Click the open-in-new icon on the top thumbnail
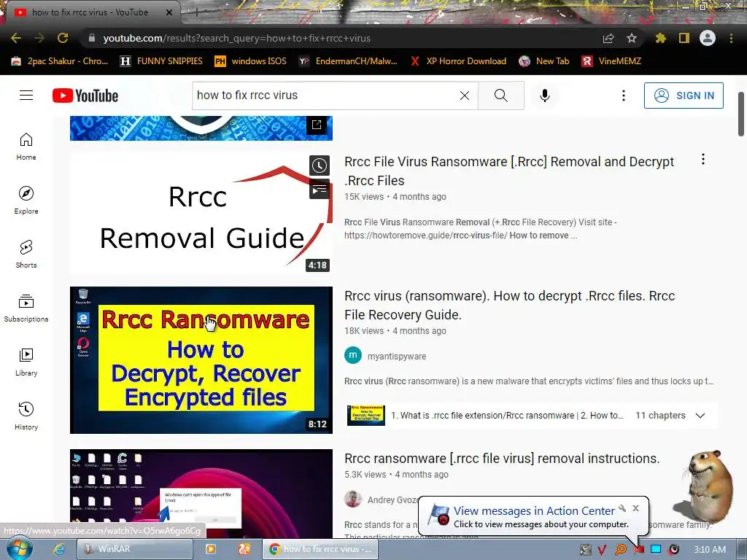 [317, 125]
